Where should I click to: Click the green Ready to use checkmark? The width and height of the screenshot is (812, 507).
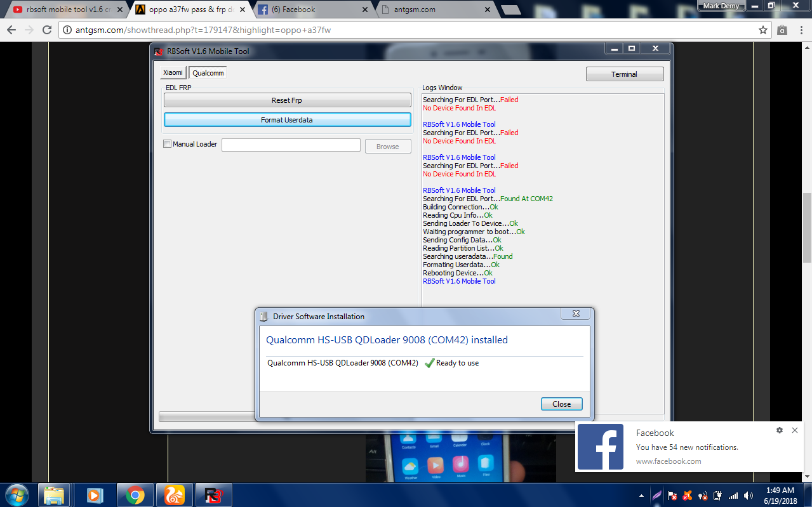pos(429,363)
